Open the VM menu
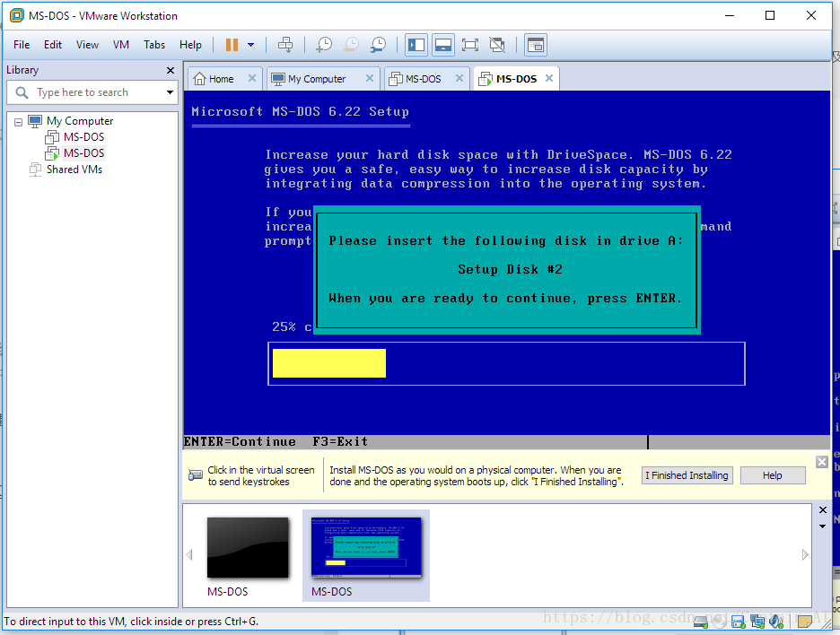Screen dimensions: 840x635 [x=121, y=45]
